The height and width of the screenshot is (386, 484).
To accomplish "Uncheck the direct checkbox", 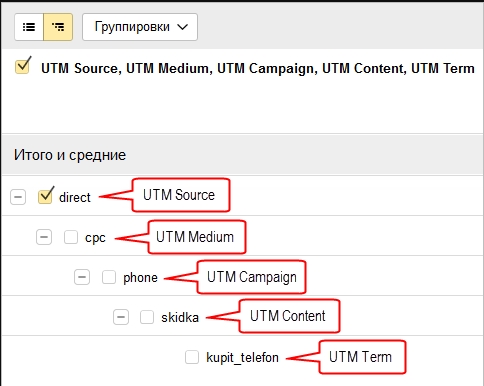I will (x=45, y=196).
